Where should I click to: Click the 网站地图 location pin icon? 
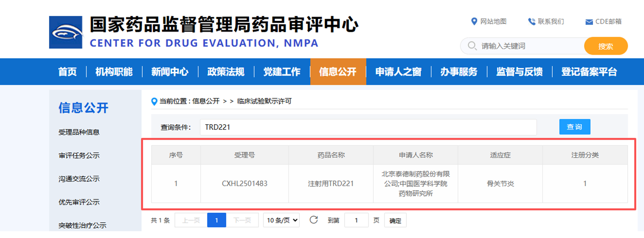coord(474,21)
